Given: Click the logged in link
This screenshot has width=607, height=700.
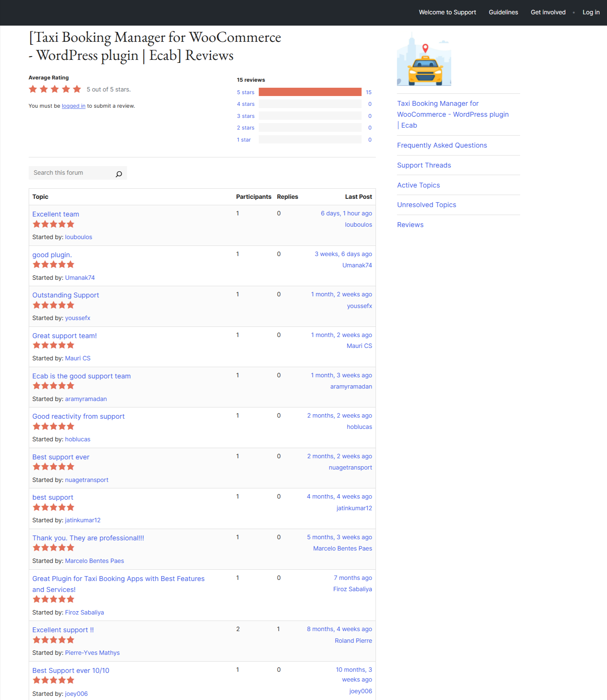Looking at the screenshot, I should click(73, 106).
